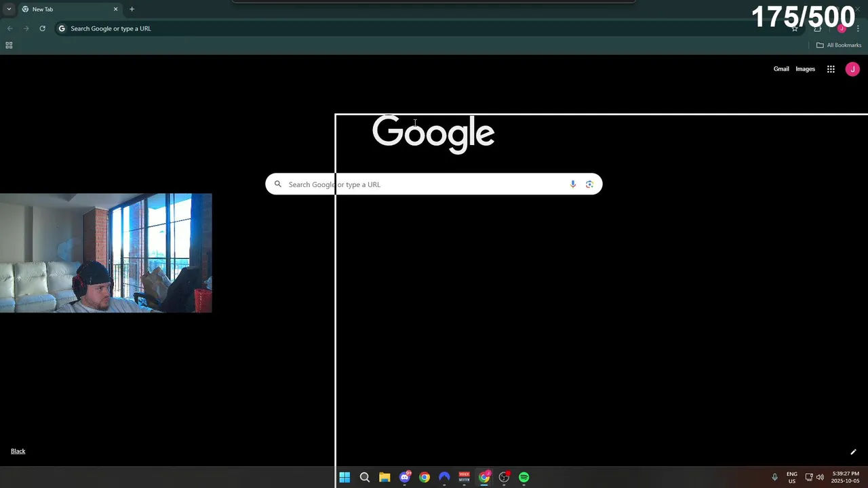Click the magnifier icon in search box
868x488 pixels.
coord(278,184)
